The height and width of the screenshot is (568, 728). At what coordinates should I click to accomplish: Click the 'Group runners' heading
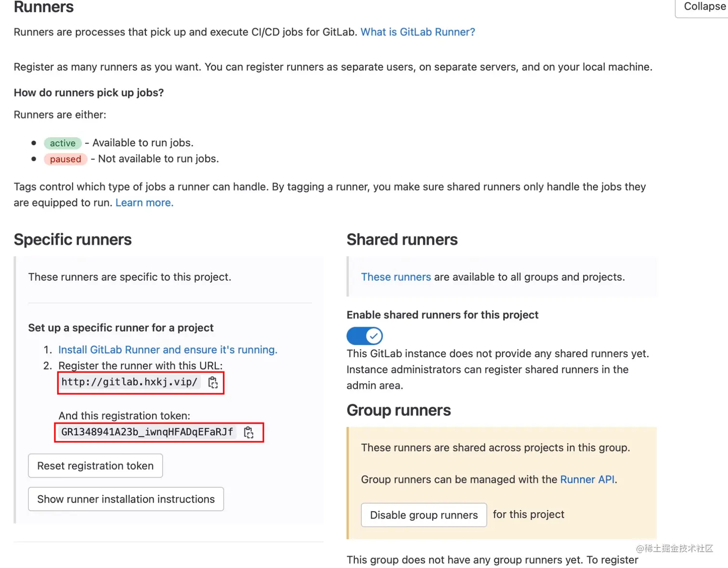[x=399, y=410]
